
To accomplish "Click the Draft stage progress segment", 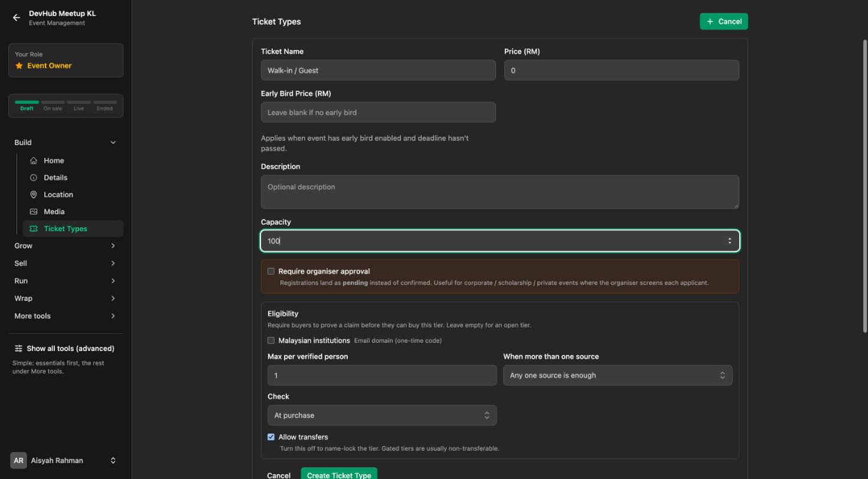I will pos(27,105).
